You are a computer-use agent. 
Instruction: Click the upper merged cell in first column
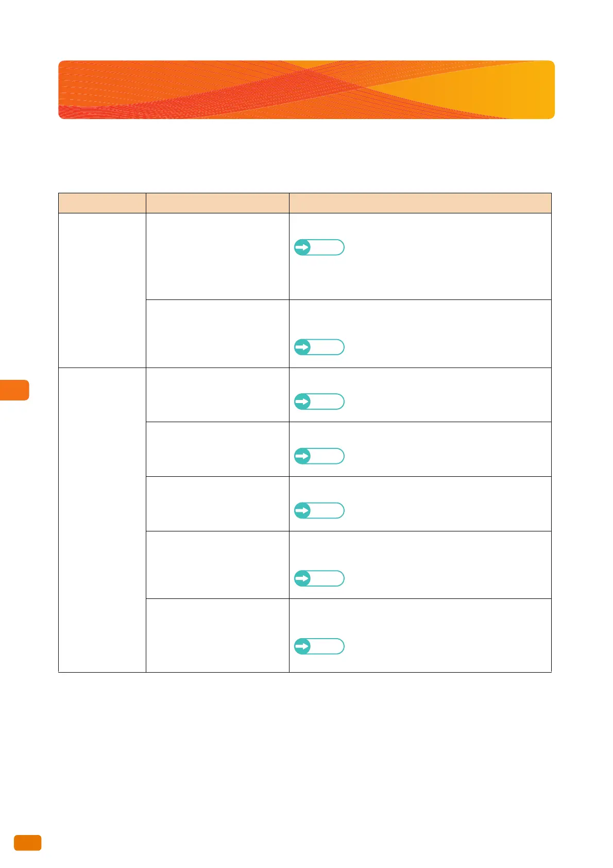[102, 290]
